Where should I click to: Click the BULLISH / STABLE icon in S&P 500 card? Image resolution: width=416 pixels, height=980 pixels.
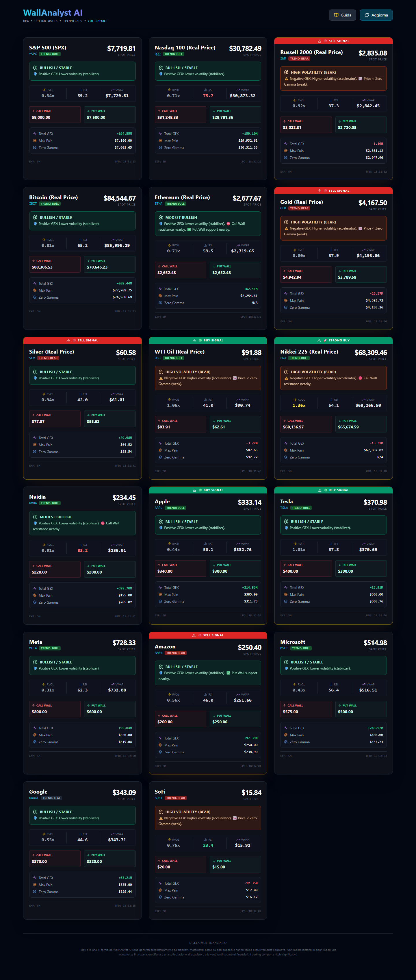click(x=35, y=68)
